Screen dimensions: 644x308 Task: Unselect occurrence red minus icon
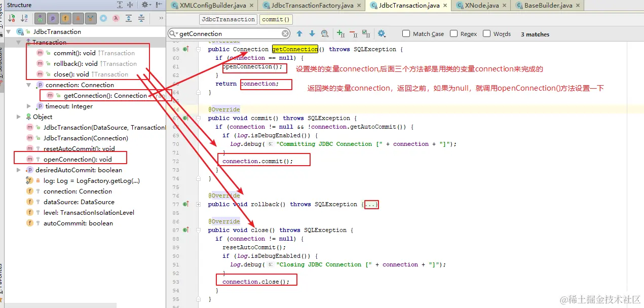pos(353,34)
